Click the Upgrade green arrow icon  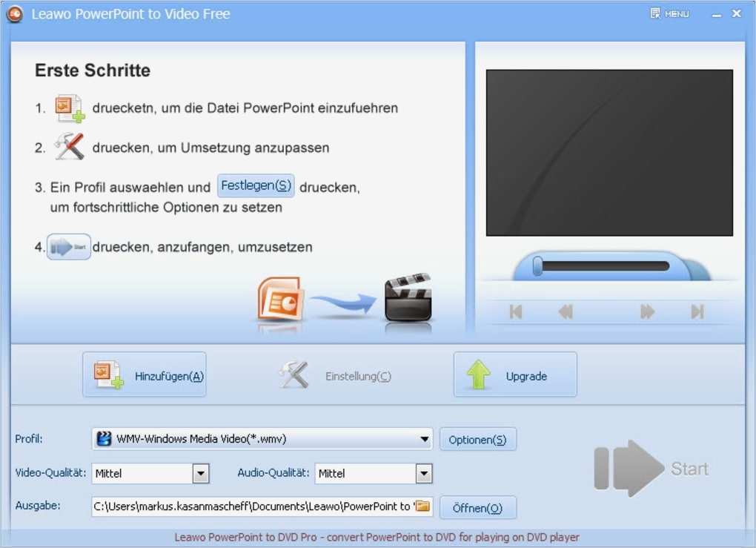pyautogui.click(x=479, y=374)
